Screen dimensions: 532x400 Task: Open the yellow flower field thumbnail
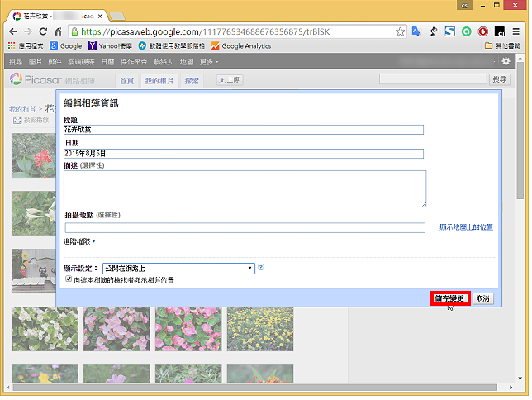click(x=260, y=329)
